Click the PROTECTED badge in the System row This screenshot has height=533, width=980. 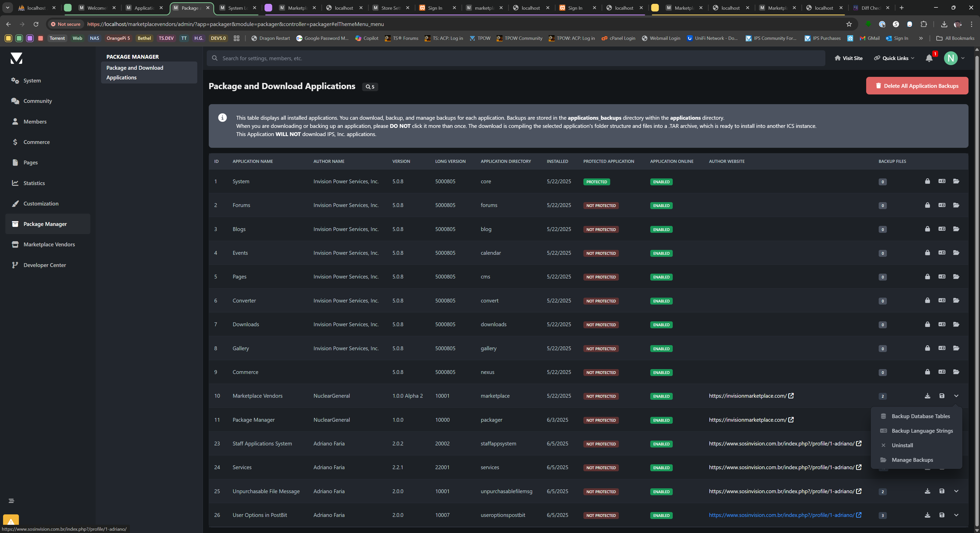pos(596,182)
